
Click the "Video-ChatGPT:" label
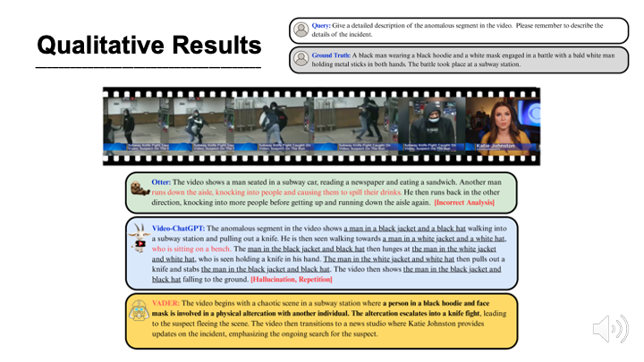[x=178, y=229]
